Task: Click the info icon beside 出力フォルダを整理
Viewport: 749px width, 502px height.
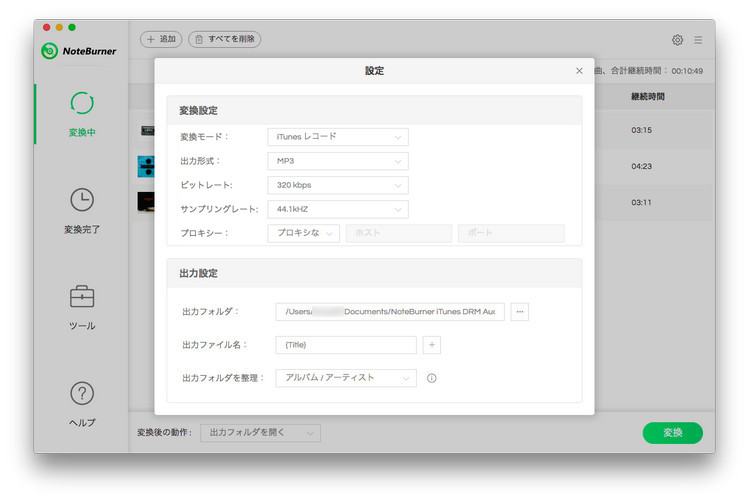Action: click(431, 378)
